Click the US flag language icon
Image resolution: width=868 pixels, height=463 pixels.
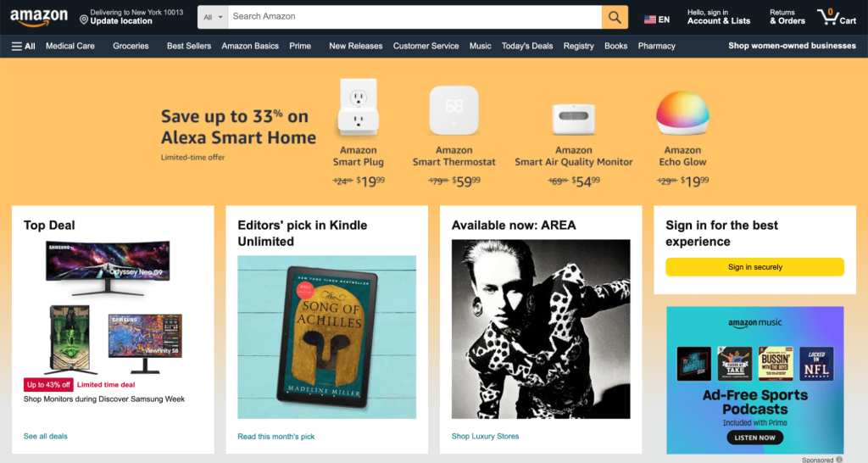coord(650,20)
